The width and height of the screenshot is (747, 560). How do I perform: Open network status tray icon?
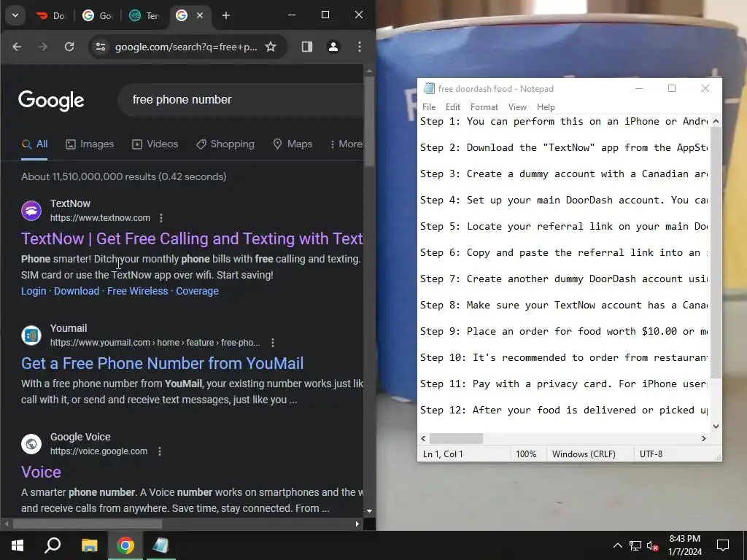635,545
